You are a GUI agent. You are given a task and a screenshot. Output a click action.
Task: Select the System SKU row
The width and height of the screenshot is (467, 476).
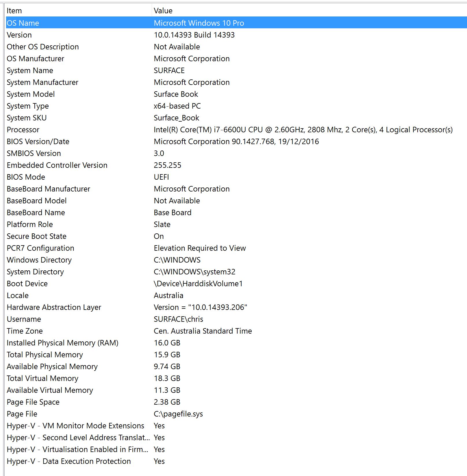tap(236, 118)
